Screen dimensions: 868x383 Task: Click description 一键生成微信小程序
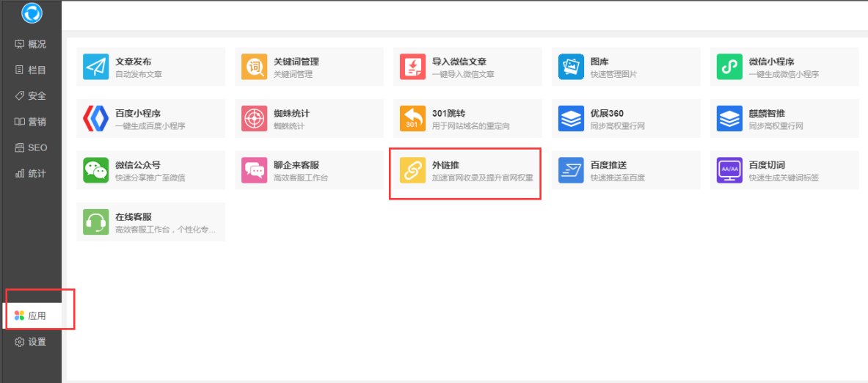coord(784,74)
